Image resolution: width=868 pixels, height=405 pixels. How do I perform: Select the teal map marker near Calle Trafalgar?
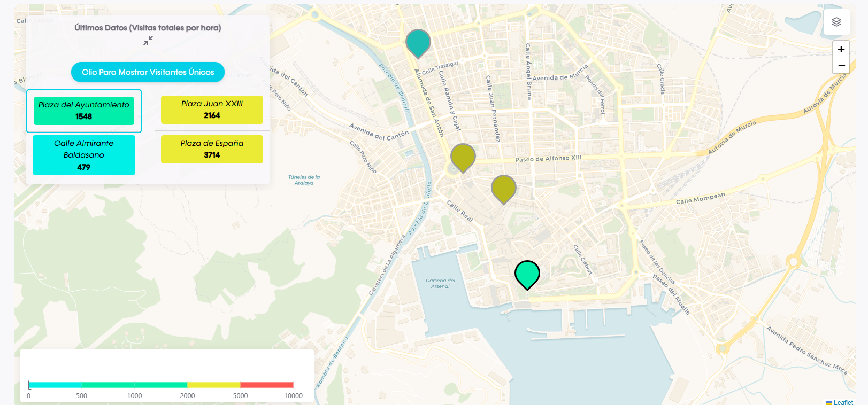tap(418, 43)
